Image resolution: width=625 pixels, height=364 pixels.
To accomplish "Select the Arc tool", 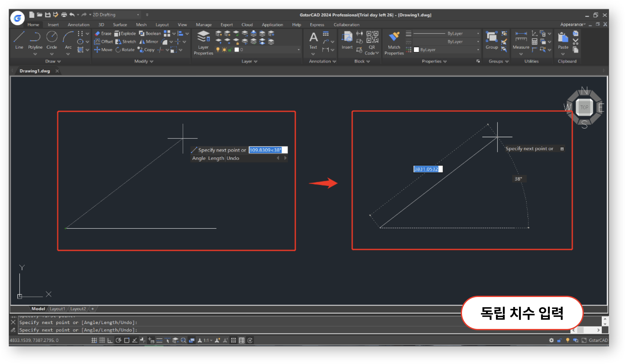I will [68, 40].
